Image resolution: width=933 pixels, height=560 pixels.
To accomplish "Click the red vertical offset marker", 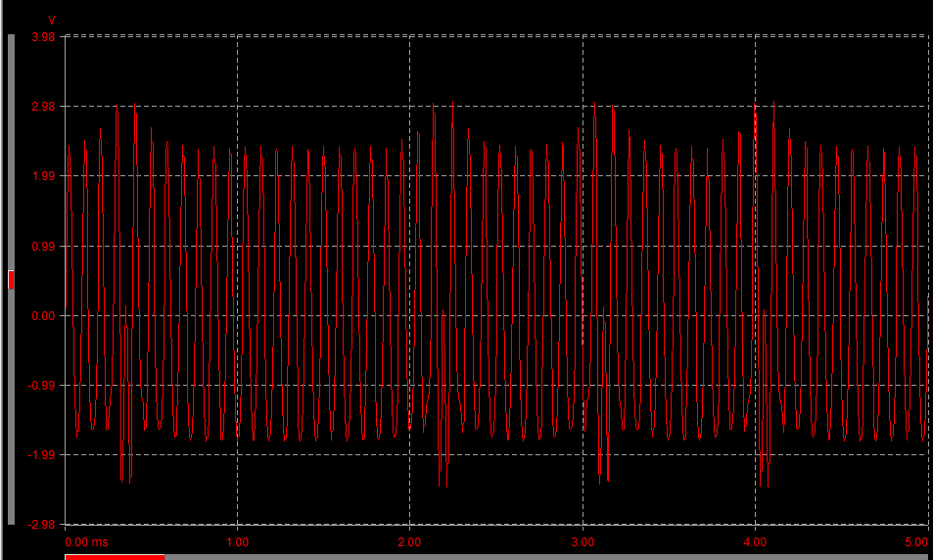I will point(11,279).
